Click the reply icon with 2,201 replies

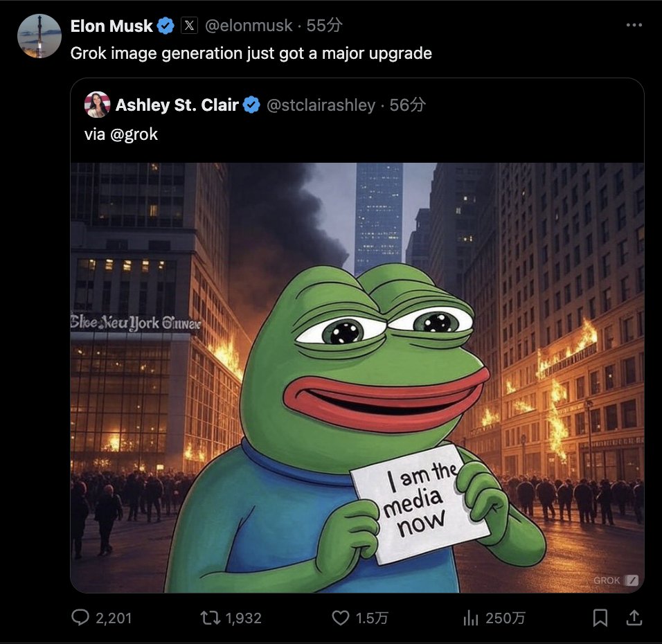coord(80,618)
